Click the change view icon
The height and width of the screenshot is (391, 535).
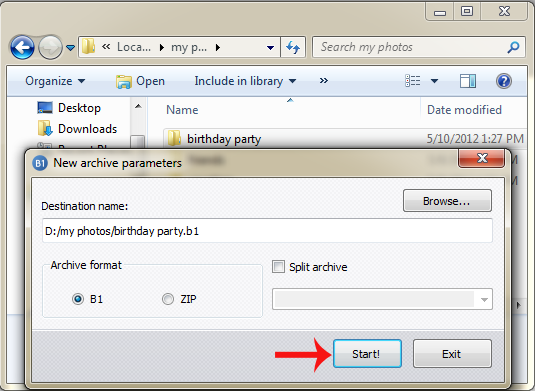413,81
